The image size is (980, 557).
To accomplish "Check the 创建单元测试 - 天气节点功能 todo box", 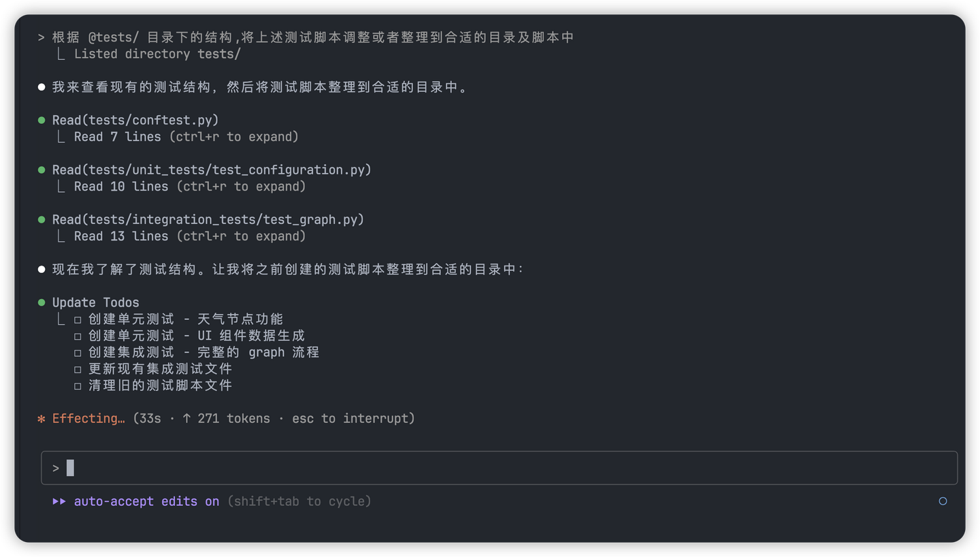I will click(x=78, y=319).
